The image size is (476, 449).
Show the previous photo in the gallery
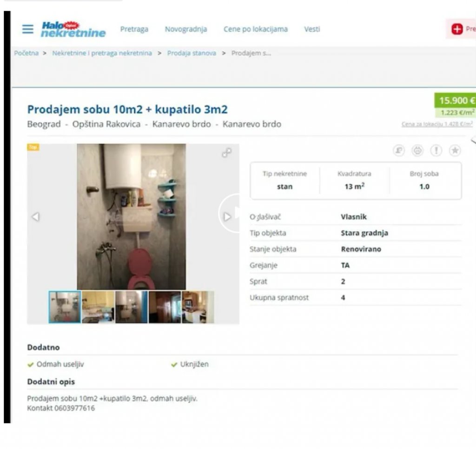(x=36, y=217)
